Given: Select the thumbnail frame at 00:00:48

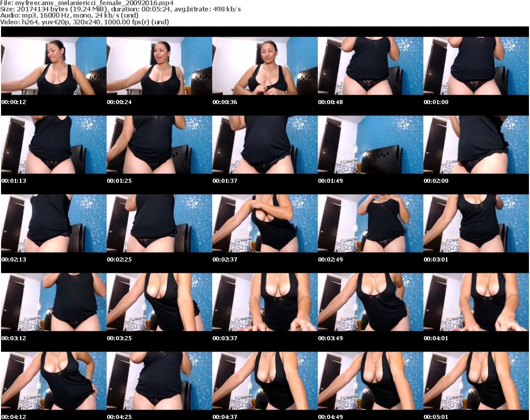Looking at the screenshot, I should [371, 66].
